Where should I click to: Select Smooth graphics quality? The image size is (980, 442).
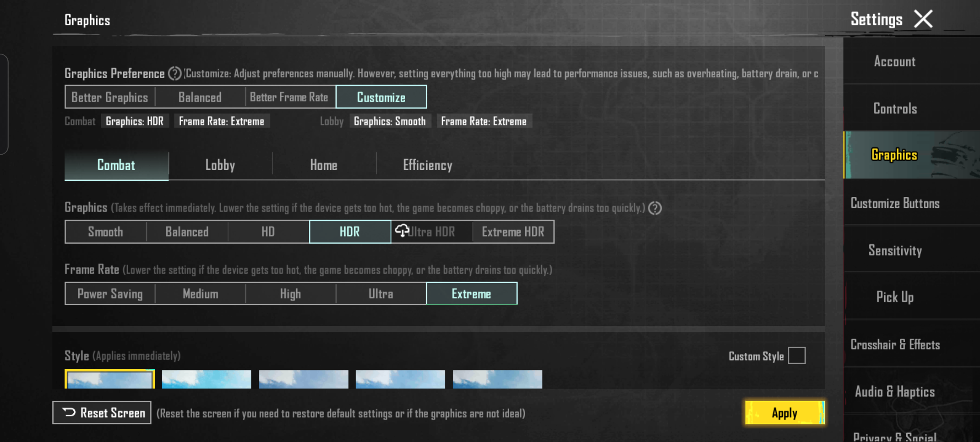click(x=105, y=232)
